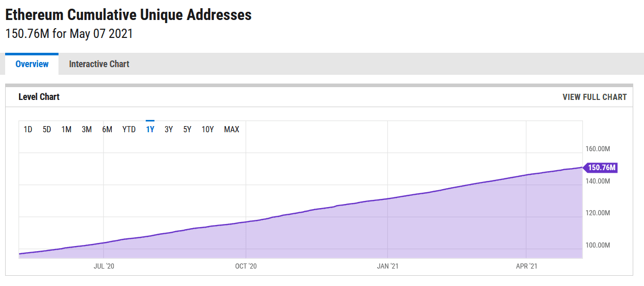Click the Ethereum Cumulative Unique Addresses title

point(128,15)
